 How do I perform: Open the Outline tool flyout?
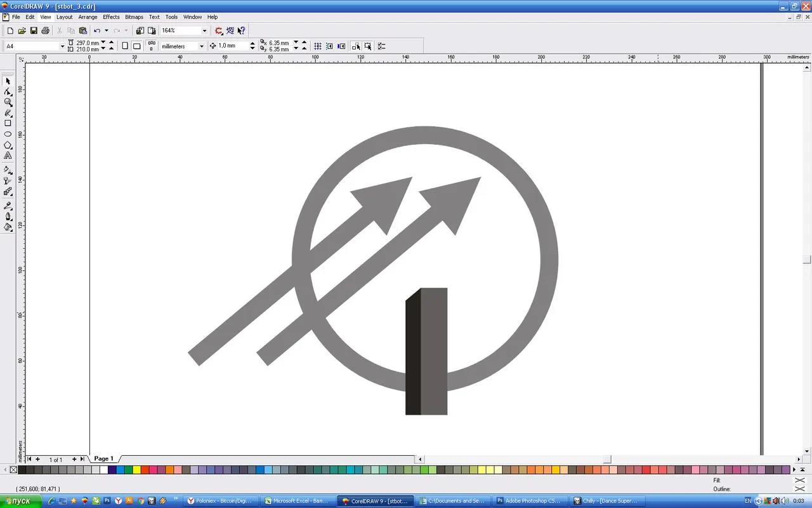coord(8,217)
